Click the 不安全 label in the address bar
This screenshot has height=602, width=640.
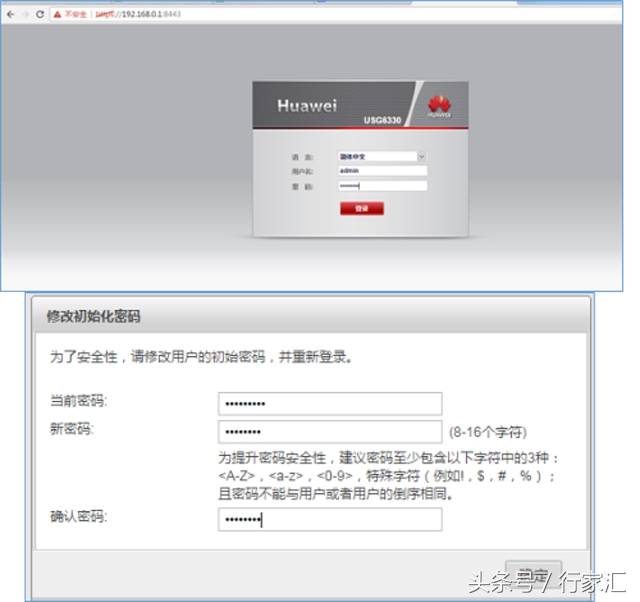tap(76, 14)
